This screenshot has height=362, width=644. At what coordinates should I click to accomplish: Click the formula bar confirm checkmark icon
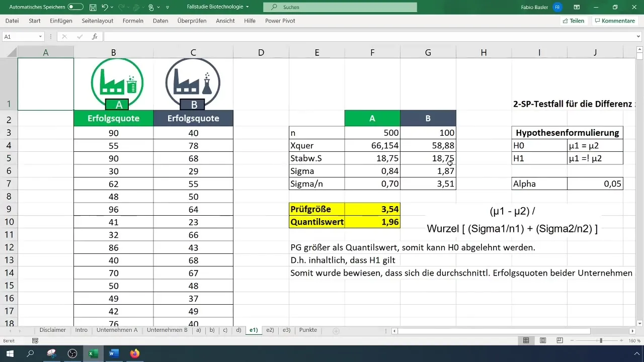pos(79,37)
